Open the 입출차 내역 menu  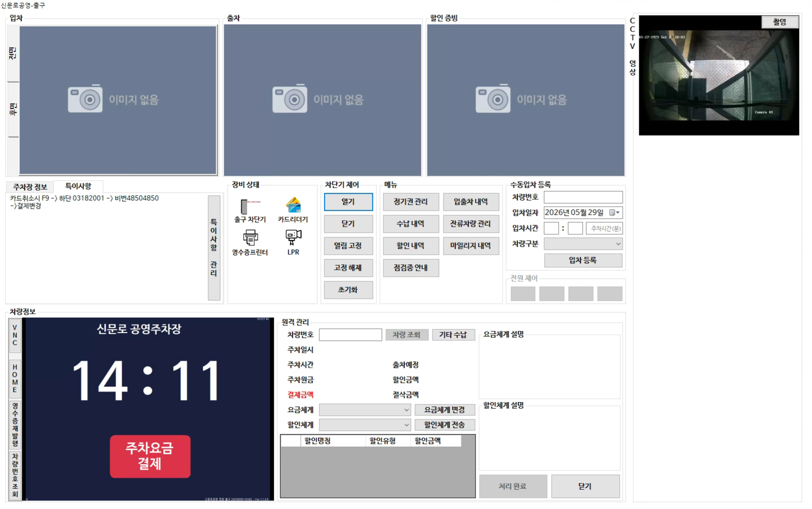(x=471, y=202)
